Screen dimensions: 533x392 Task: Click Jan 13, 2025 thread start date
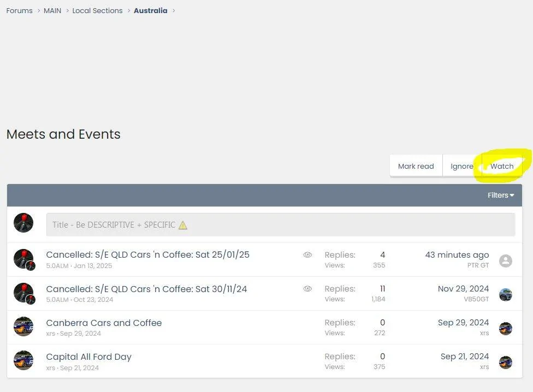[x=93, y=266]
